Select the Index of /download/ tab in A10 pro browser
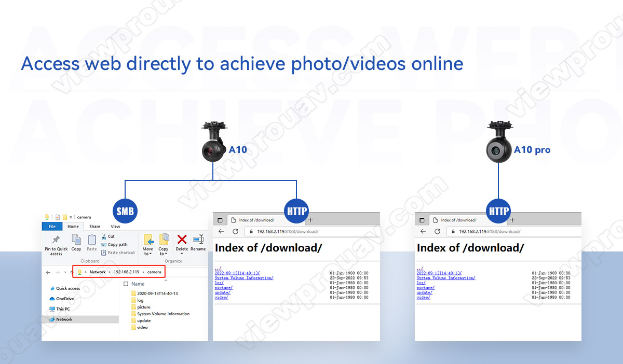This screenshot has width=623, height=364. (468, 220)
